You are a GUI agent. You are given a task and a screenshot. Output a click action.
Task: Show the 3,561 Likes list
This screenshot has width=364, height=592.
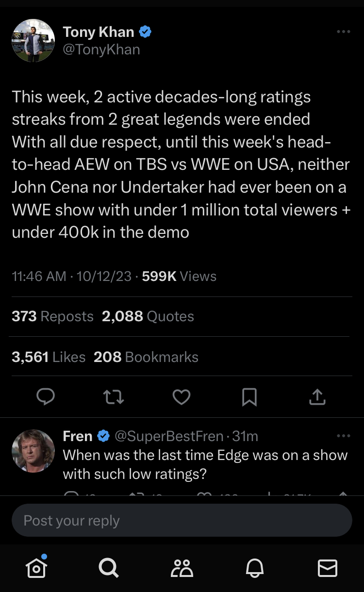tap(49, 357)
